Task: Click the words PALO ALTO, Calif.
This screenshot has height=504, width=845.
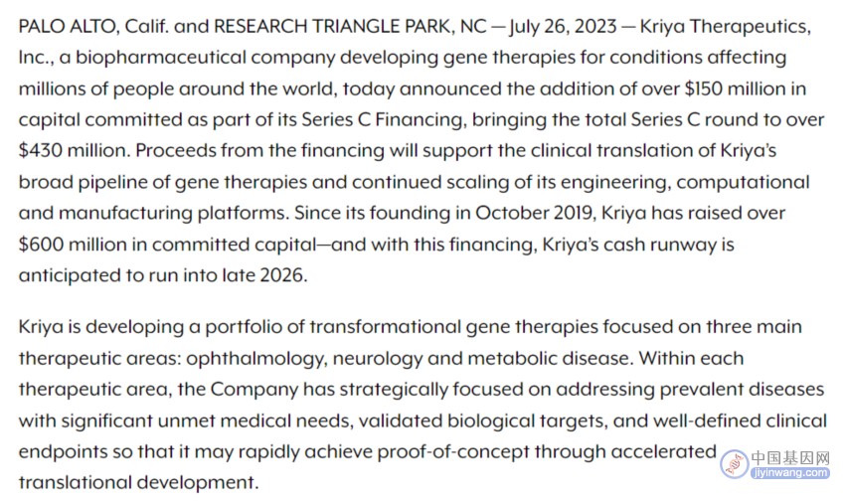Action: (93, 26)
